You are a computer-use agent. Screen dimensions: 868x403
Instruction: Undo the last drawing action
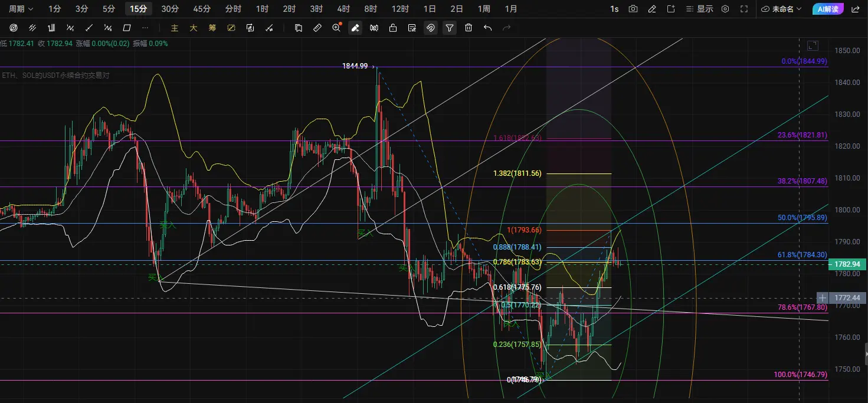click(x=487, y=28)
